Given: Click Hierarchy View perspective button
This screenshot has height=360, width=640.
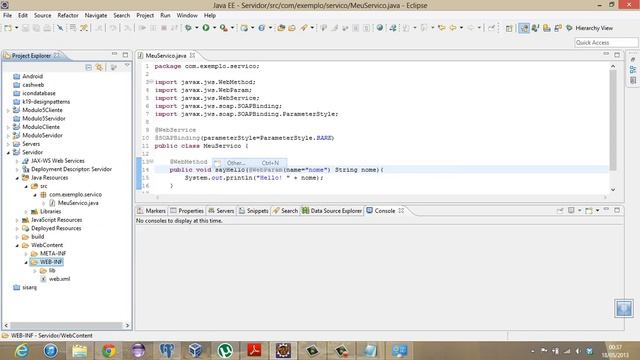Looking at the screenshot, I should pyautogui.click(x=589, y=28).
